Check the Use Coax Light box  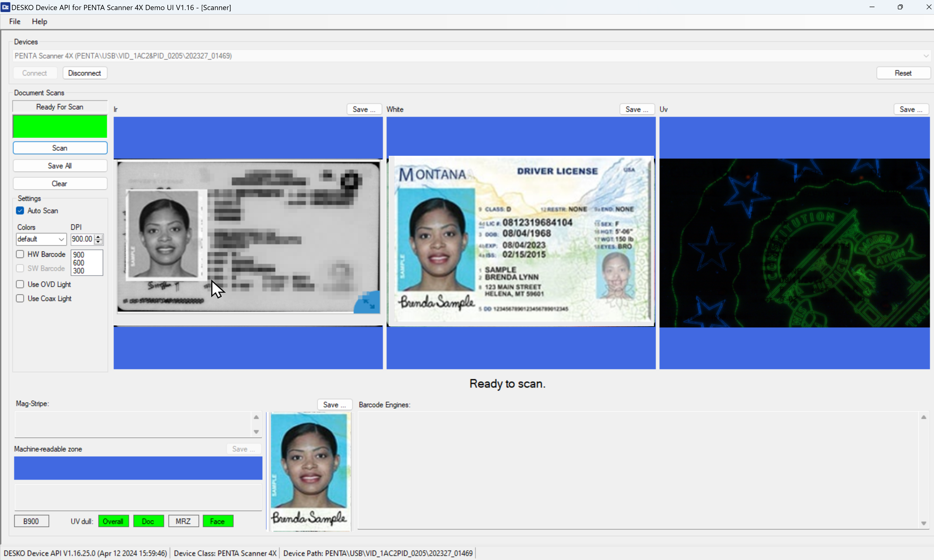20,298
